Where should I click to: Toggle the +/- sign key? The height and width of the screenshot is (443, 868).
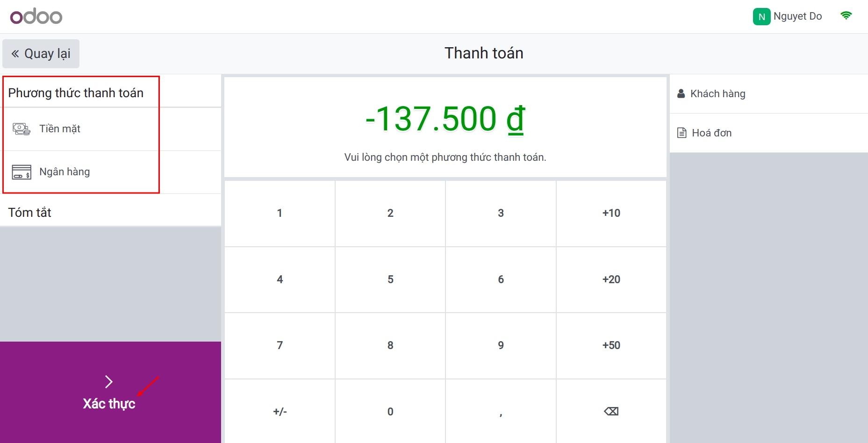tap(280, 412)
